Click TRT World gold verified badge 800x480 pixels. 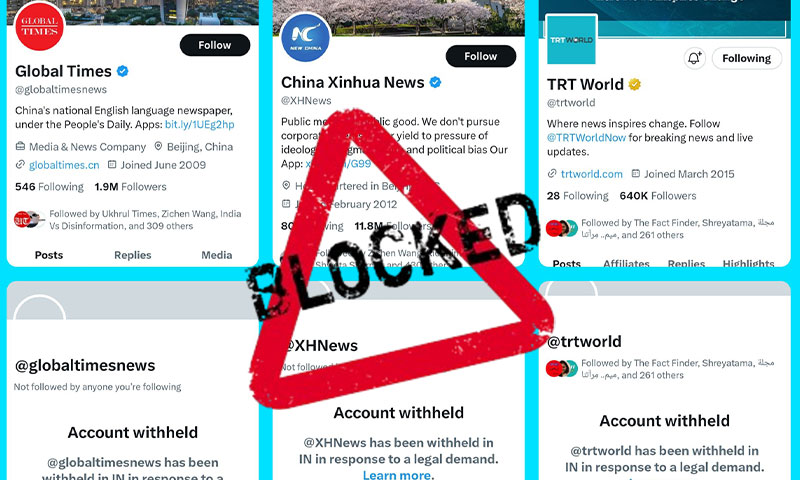(x=634, y=84)
